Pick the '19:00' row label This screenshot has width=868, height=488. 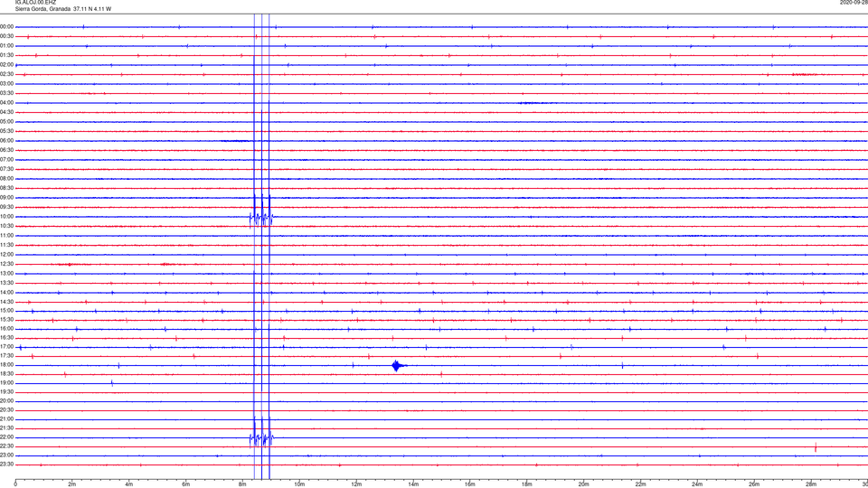click(x=6, y=383)
